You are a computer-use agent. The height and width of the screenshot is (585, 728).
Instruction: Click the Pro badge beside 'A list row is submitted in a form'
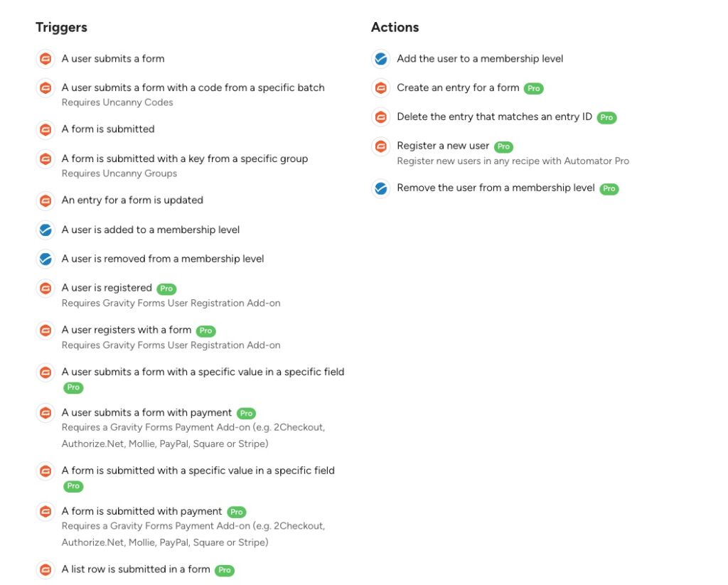tap(224, 570)
